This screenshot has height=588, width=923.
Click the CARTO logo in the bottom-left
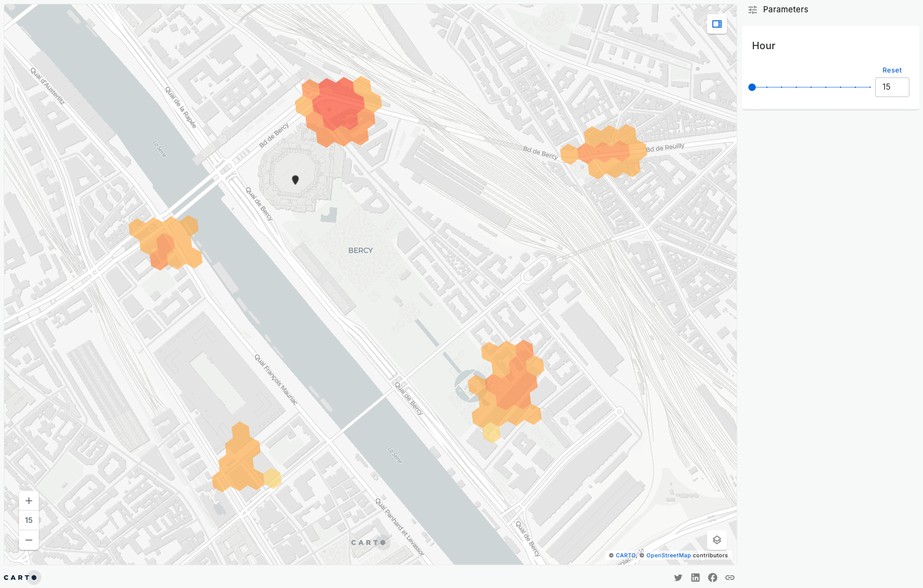click(x=21, y=577)
